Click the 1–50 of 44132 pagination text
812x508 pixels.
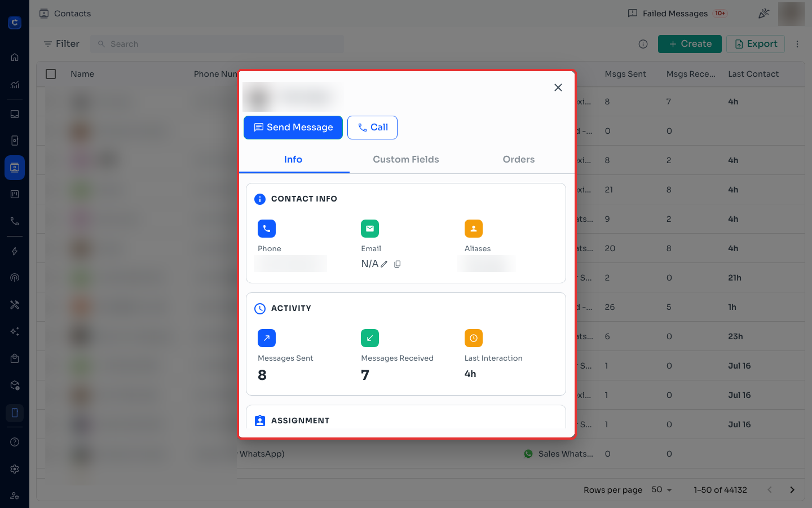[720, 490]
